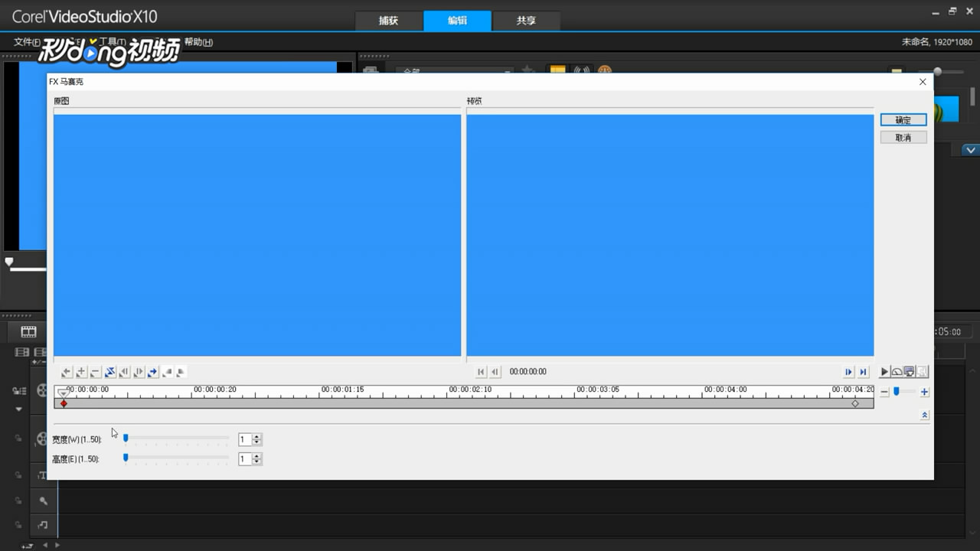Click the play speed icon
Viewport: 980px width, 551px height.
pyautogui.click(x=897, y=372)
